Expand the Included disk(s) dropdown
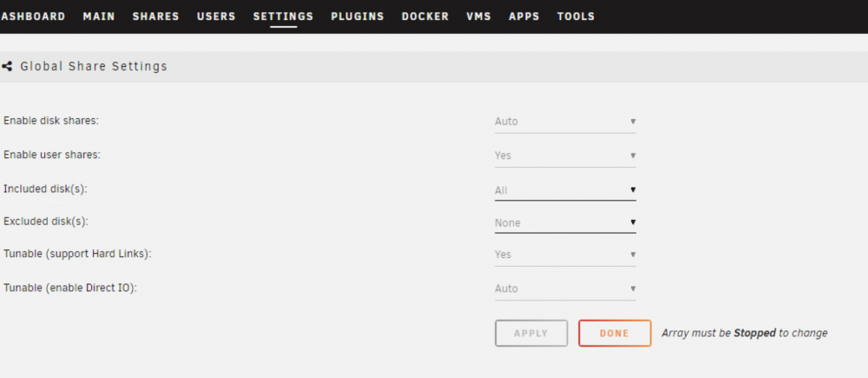This screenshot has width=868, height=378. pos(565,190)
